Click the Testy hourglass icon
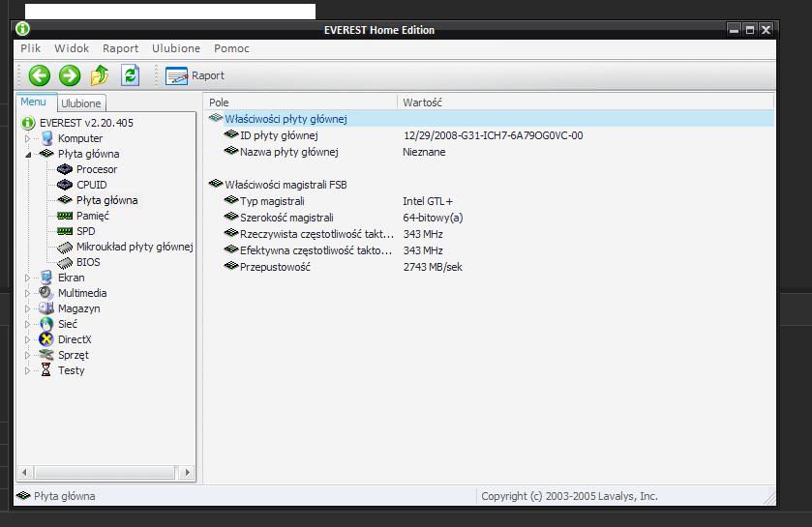 pyautogui.click(x=46, y=369)
